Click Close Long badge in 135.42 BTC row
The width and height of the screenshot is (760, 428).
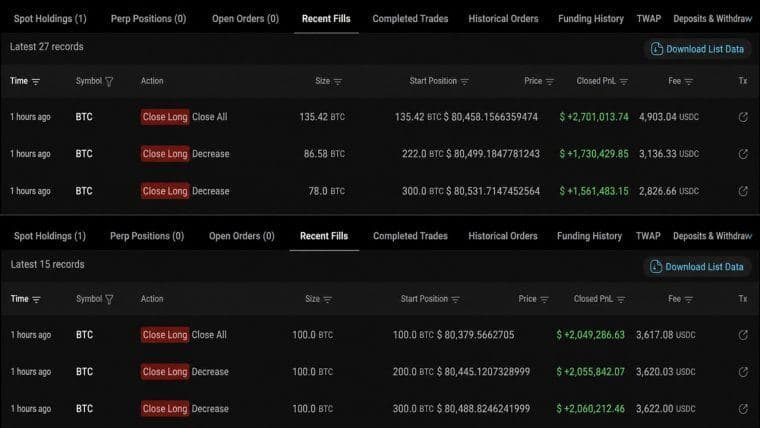coord(165,117)
